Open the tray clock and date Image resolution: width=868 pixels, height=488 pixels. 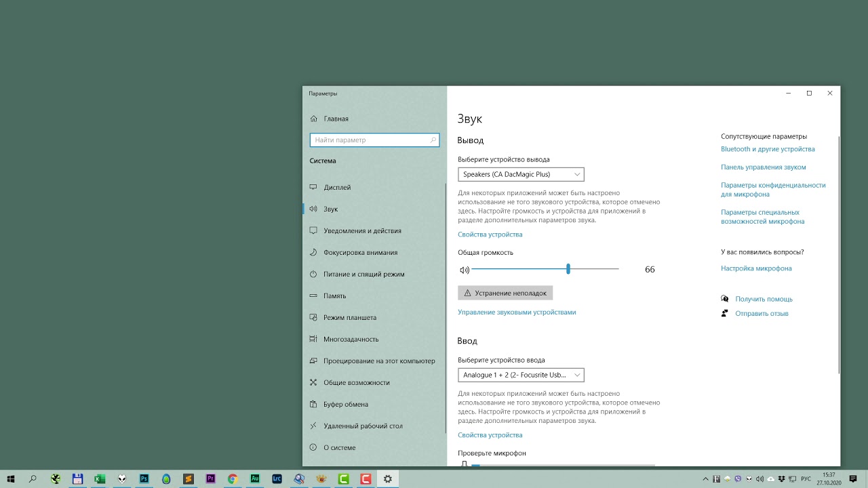(x=829, y=479)
